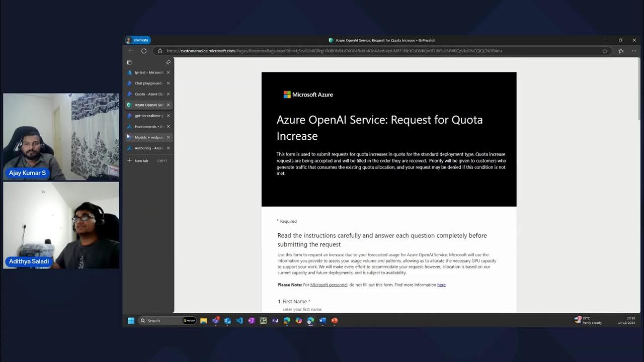Close the Chat playground tab
This screenshot has width=644, height=362.
click(168, 83)
